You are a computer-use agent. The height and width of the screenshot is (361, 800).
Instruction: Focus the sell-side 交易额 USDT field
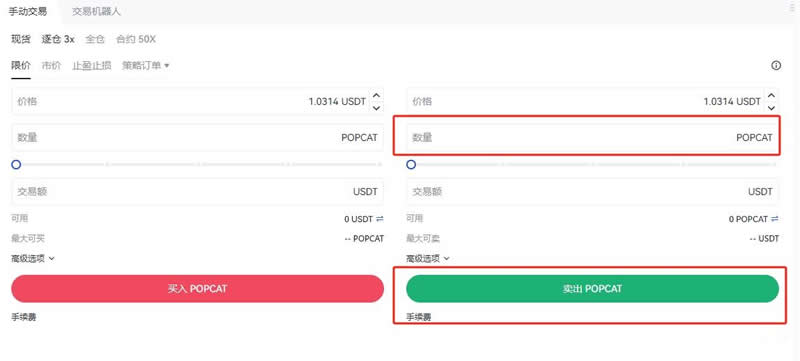[x=592, y=192]
